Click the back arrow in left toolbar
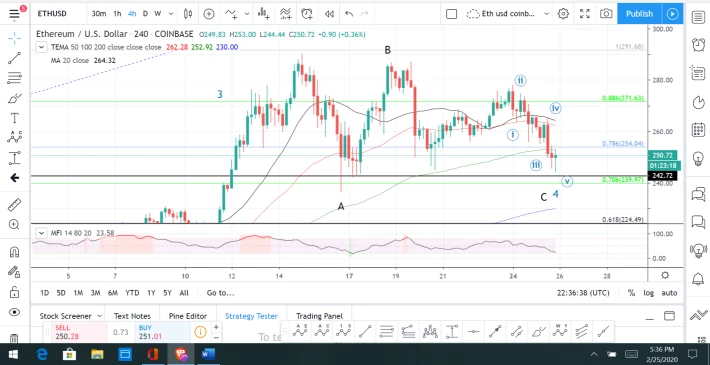 pyautogui.click(x=14, y=178)
